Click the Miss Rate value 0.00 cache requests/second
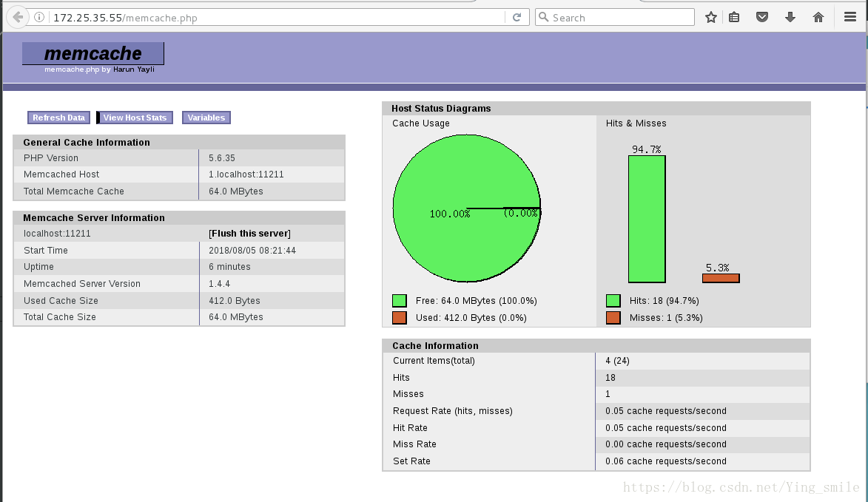The image size is (868, 502). (x=666, y=444)
